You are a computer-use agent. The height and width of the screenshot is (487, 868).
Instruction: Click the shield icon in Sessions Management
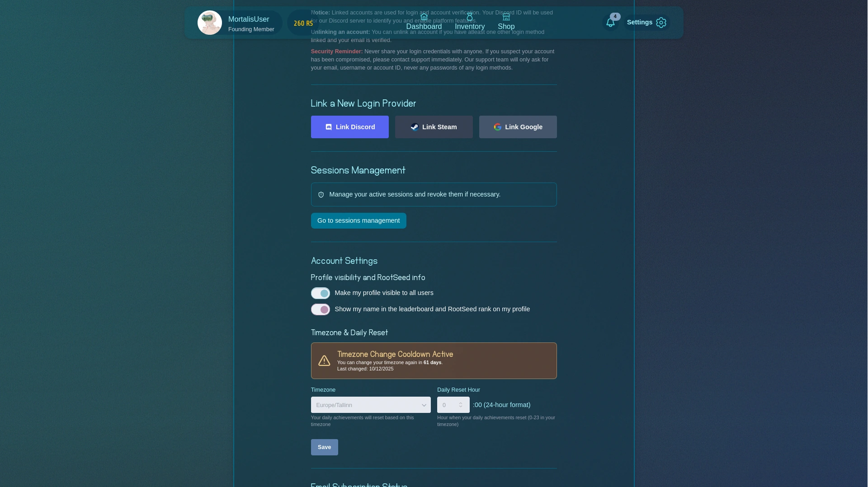point(321,195)
